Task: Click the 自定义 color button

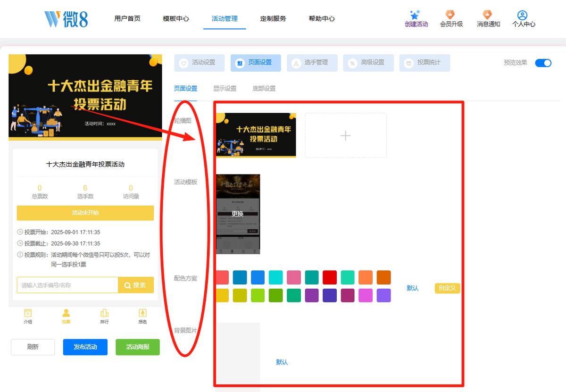Action: (x=447, y=288)
